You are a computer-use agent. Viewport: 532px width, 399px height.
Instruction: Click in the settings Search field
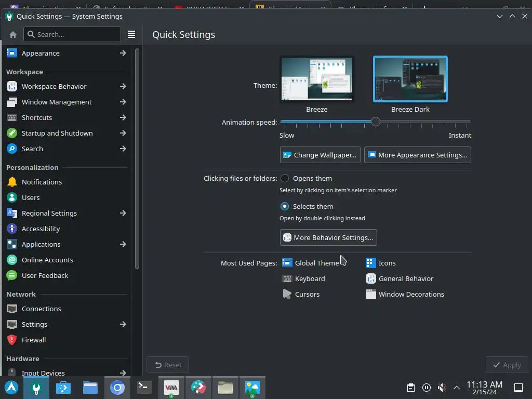pyautogui.click(x=72, y=35)
